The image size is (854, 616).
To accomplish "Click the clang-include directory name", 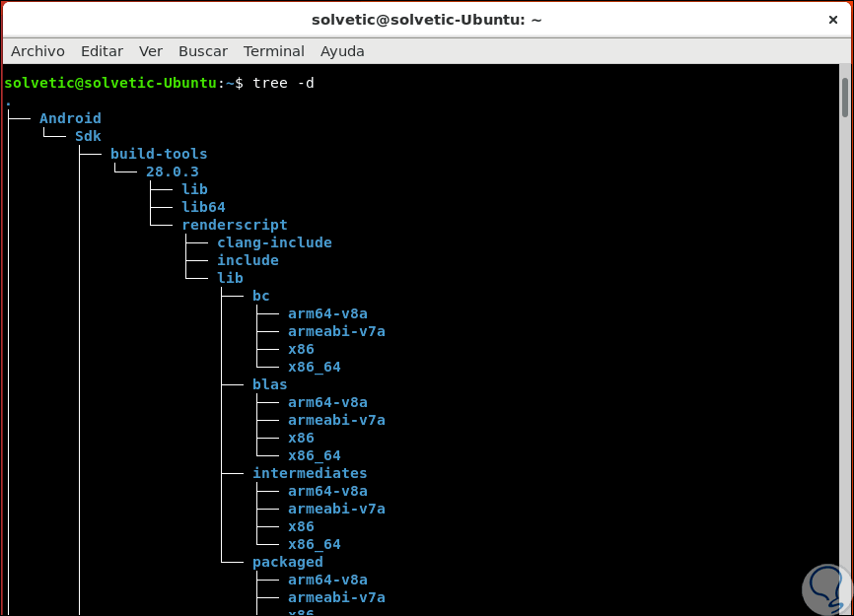I will pyautogui.click(x=274, y=242).
